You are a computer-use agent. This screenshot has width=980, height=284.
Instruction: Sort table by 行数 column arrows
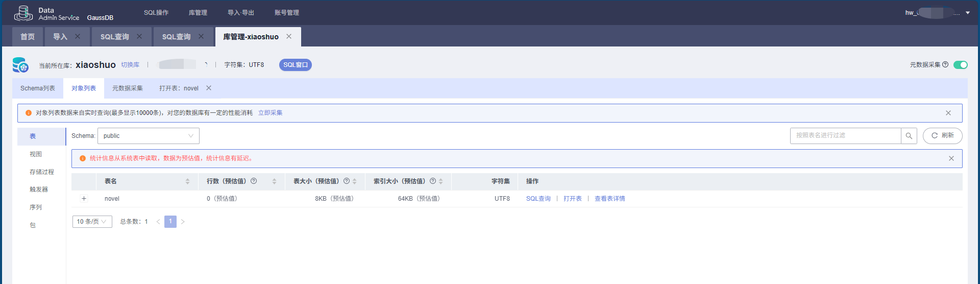274,181
